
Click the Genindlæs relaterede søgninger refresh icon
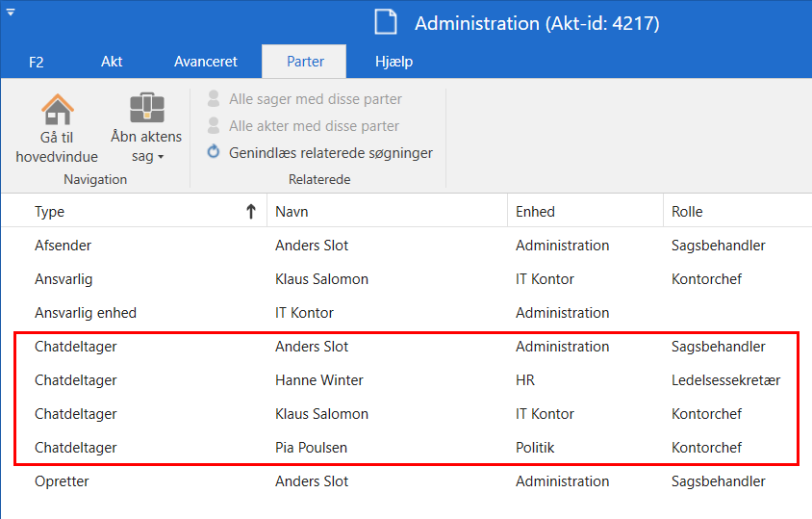coord(215,152)
